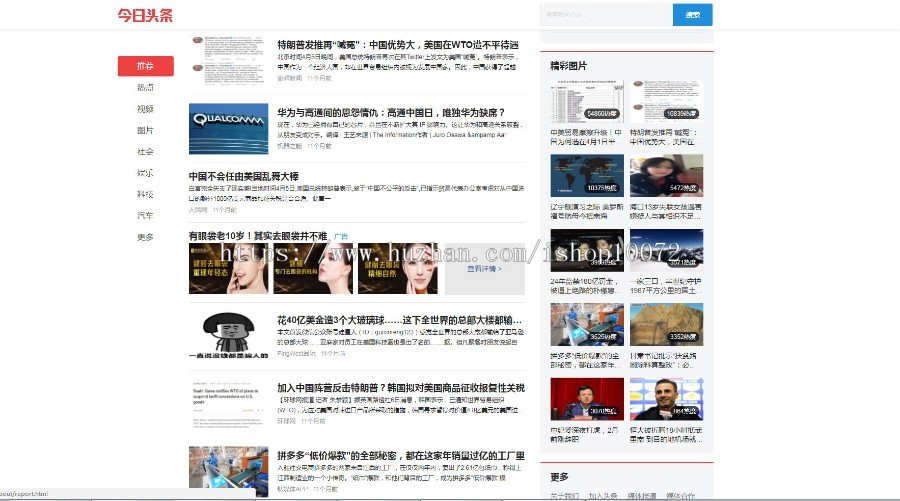
Task: Go to the 图片 channel
Action: point(145,130)
